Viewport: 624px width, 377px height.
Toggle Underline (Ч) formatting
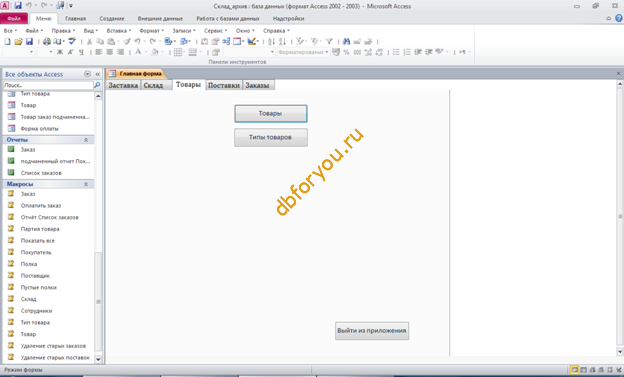81,52
